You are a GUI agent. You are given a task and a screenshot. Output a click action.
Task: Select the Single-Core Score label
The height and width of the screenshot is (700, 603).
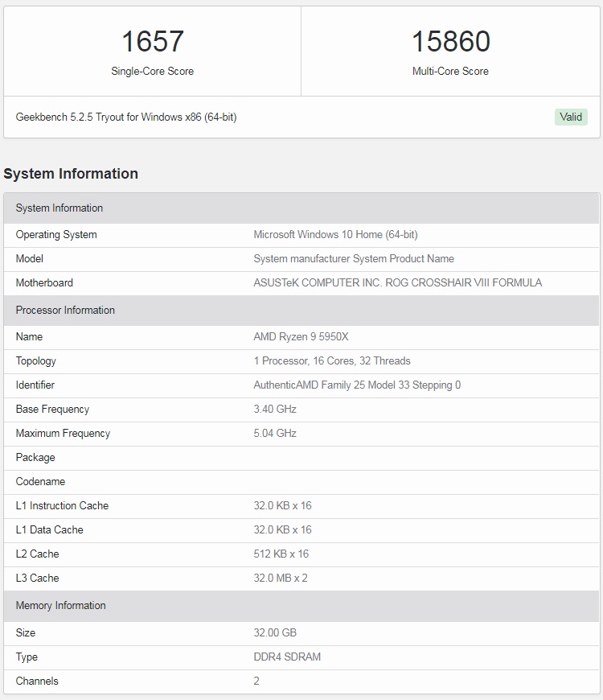[x=153, y=71]
